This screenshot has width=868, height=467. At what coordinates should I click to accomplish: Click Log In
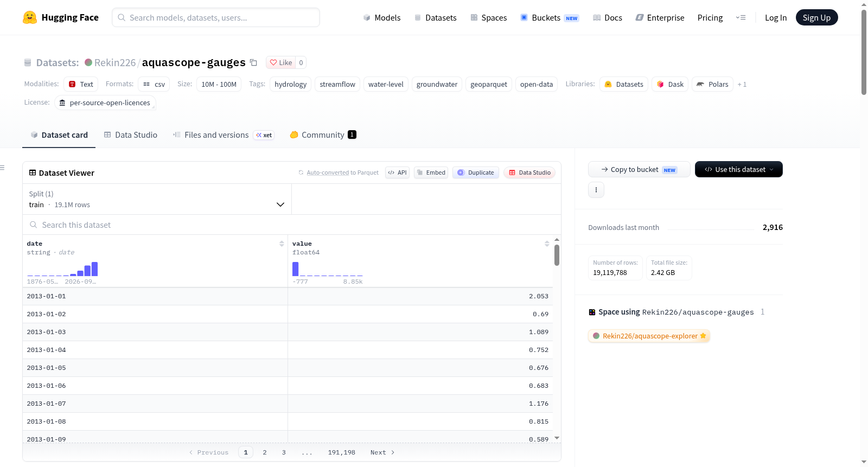click(776, 17)
